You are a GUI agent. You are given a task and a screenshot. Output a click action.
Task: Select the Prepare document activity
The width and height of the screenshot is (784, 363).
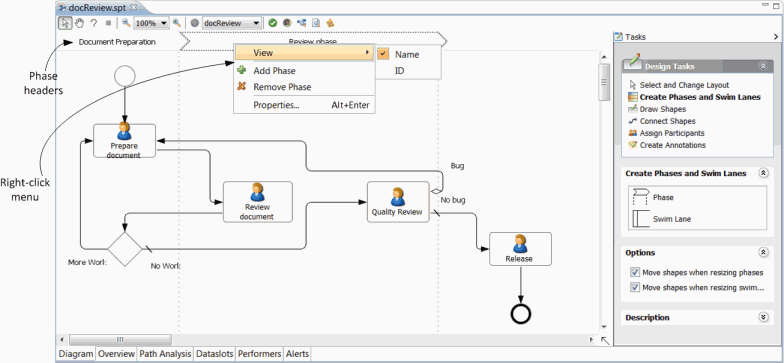pos(124,140)
